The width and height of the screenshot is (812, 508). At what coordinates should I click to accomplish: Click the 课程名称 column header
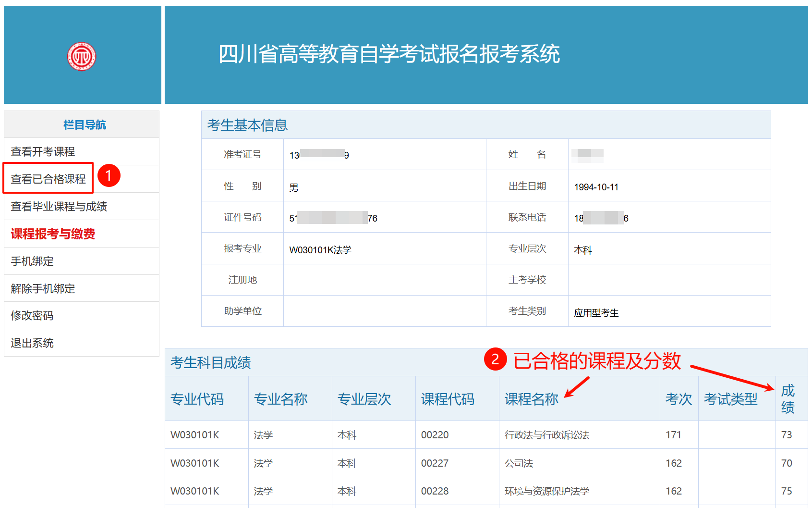(531, 399)
